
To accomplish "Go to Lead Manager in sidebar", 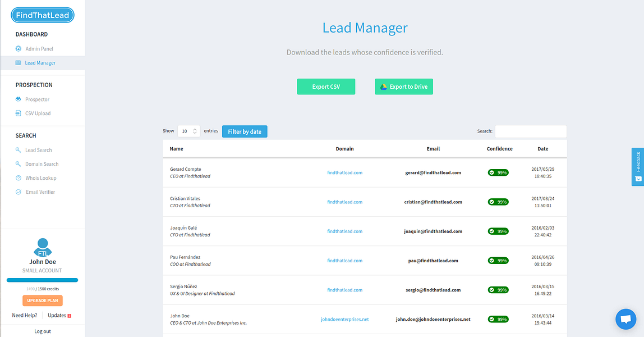I will 40,63.
